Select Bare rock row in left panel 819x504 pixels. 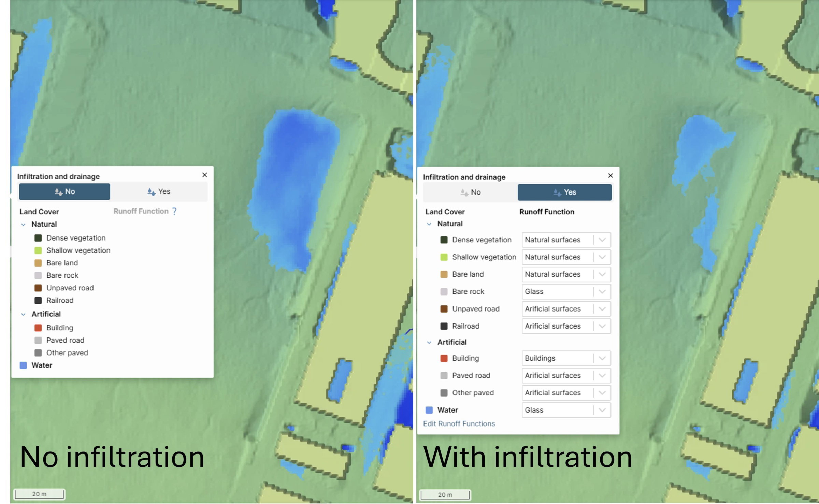(x=57, y=275)
